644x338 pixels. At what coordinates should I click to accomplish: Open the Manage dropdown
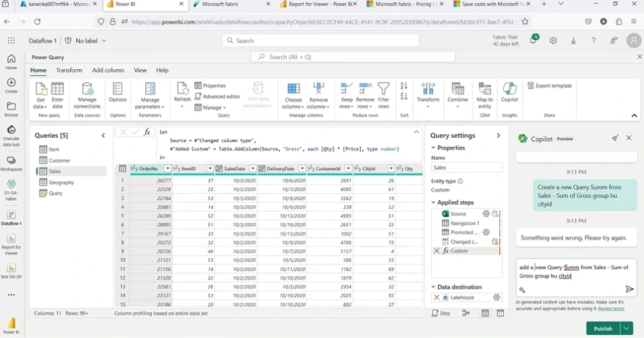point(210,108)
